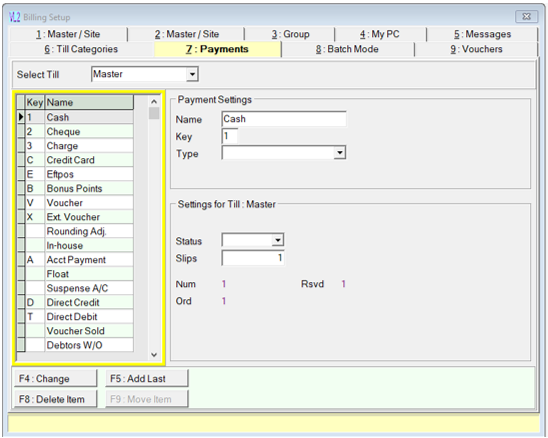Open the Select Till dropdown
Image resolution: width=548 pixels, height=438 pixels.
tap(192, 74)
